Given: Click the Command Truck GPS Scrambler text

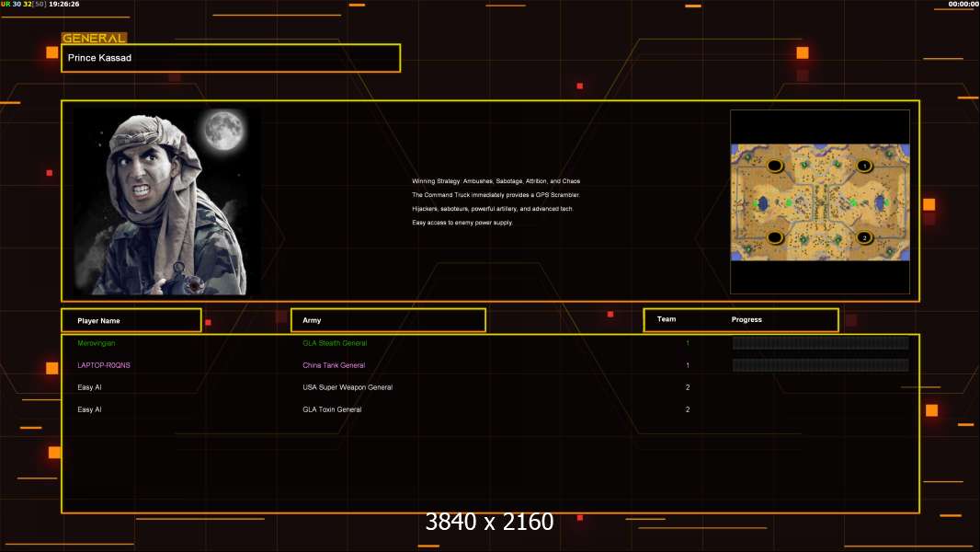Looking at the screenshot, I should tap(496, 195).
